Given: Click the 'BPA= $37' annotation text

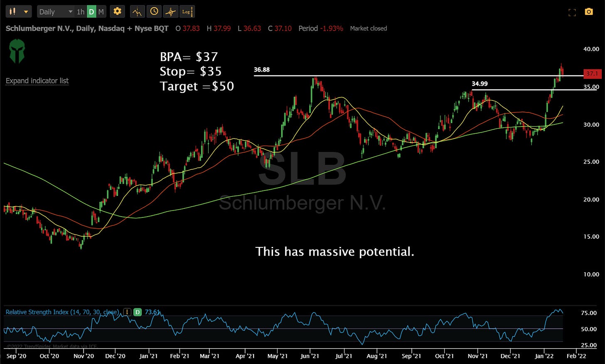Looking at the screenshot, I should point(189,56).
